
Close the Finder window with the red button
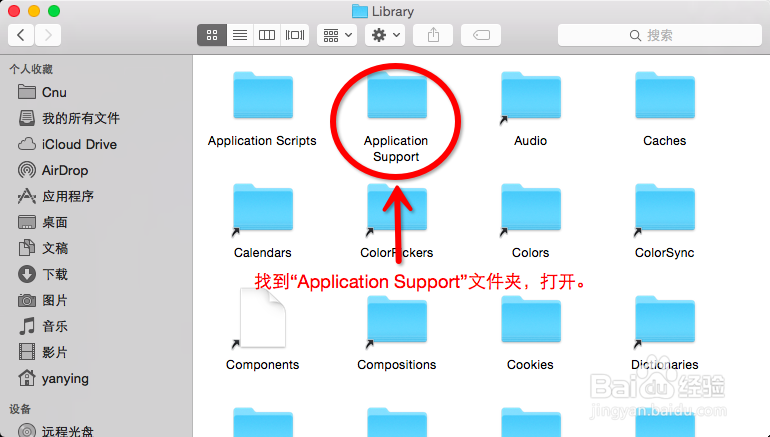click(x=14, y=11)
